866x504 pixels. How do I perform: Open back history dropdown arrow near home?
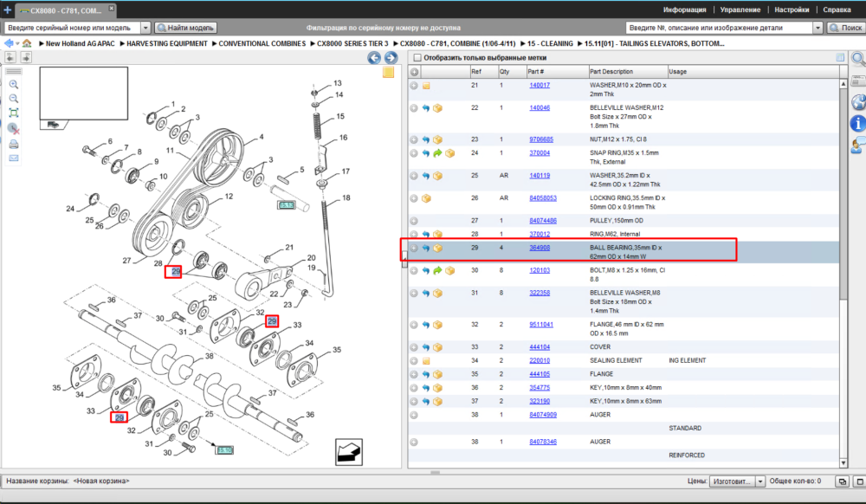tap(17, 43)
